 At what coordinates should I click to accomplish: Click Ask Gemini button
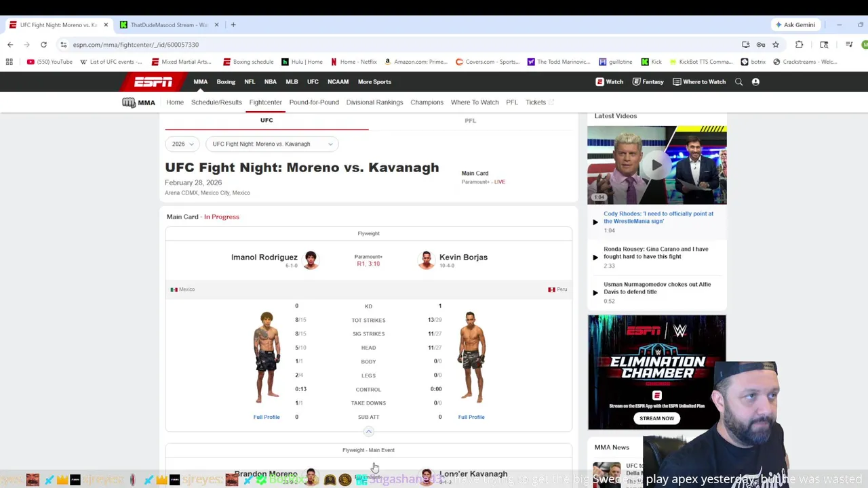pyautogui.click(x=795, y=25)
